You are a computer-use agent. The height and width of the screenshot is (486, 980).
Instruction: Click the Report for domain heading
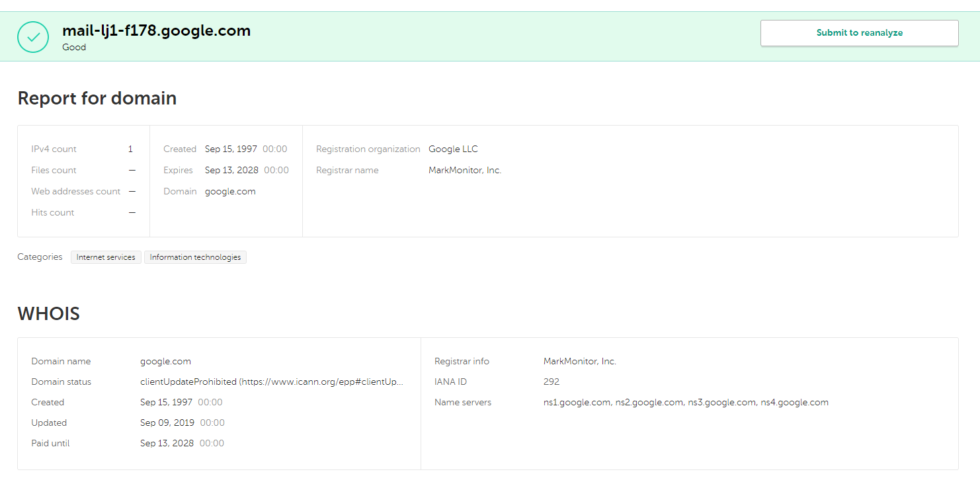tap(97, 98)
